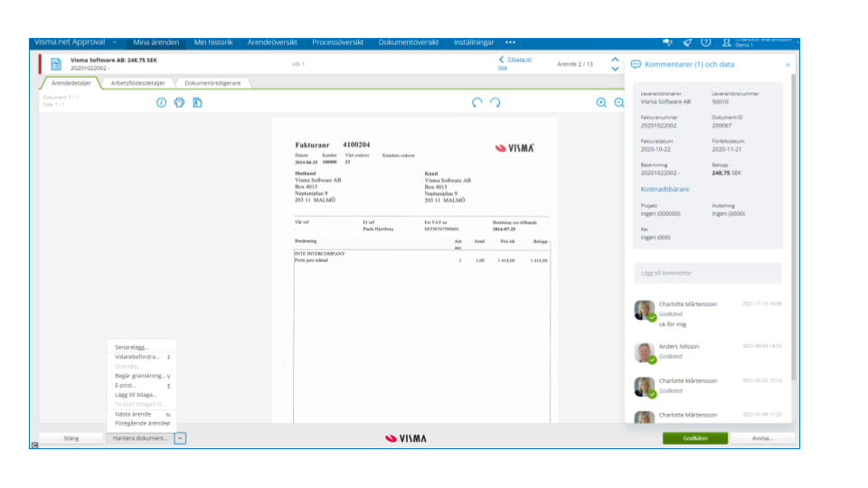
Task: Rotate the document clockwise
Action: click(495, 102)
